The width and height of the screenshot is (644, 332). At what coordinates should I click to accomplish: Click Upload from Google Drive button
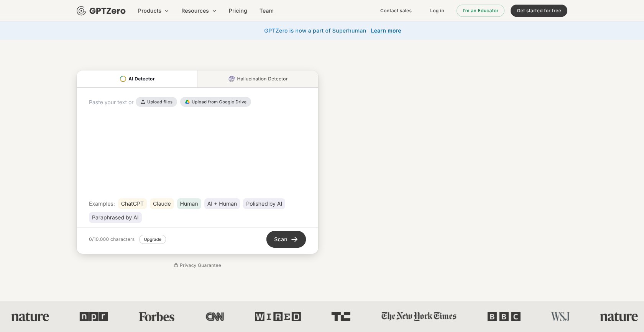[x=215, y=102]
